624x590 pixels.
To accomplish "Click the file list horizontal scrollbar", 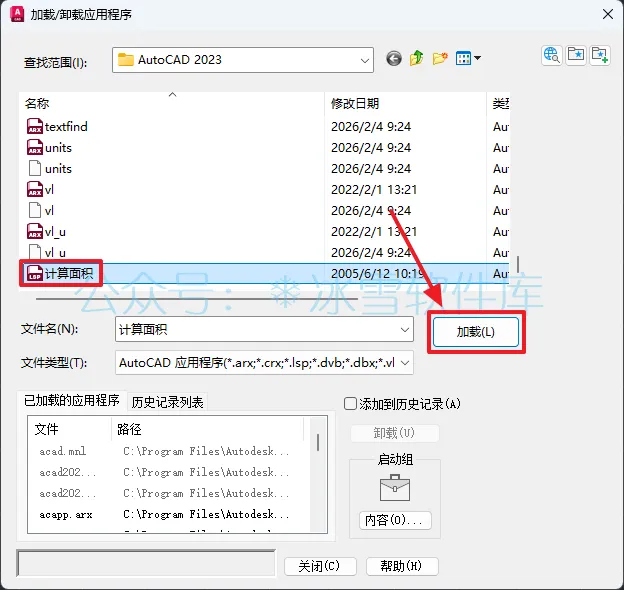I will click(197, 298).
